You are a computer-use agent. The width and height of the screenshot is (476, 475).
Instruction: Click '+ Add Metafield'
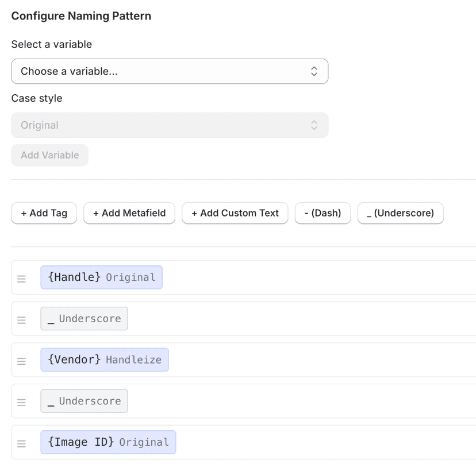[129, 213]
